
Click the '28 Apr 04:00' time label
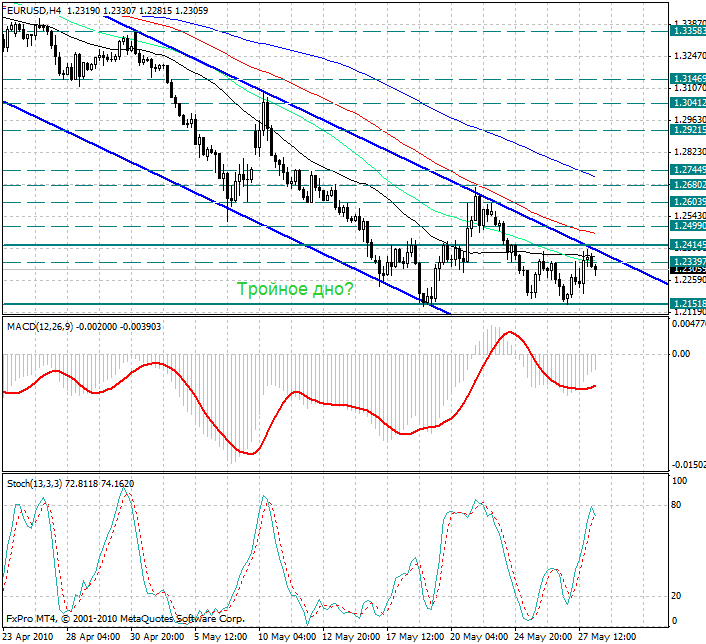coord(93,637)
